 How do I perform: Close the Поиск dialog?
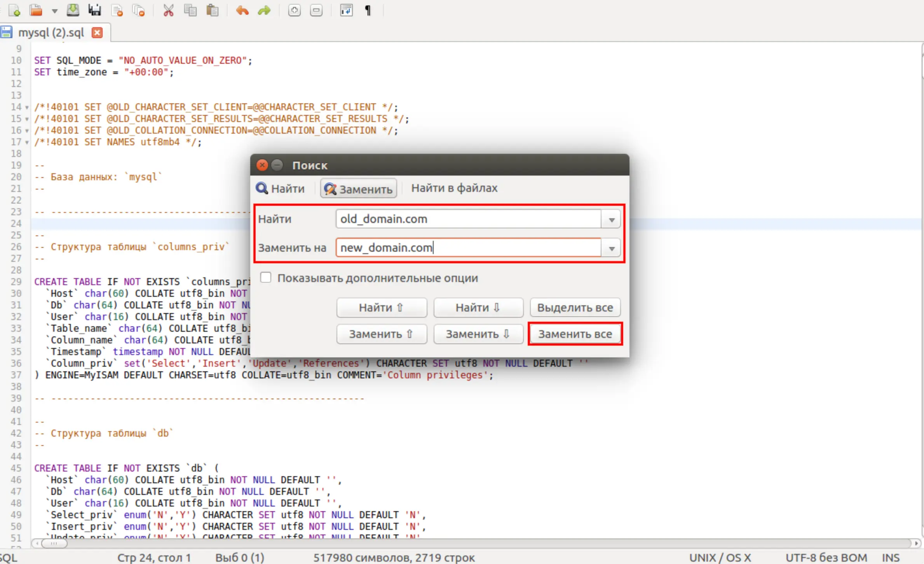(262, 165)
